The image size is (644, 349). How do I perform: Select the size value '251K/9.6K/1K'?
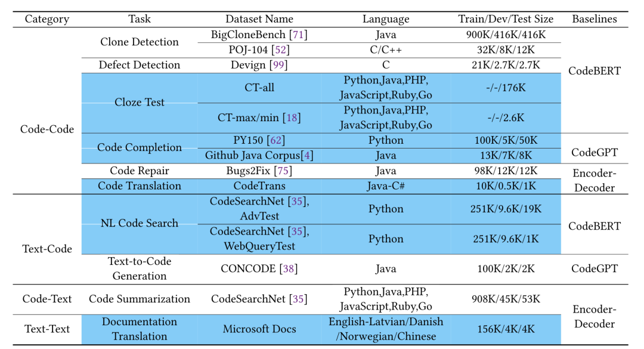(x=506, y=239)
